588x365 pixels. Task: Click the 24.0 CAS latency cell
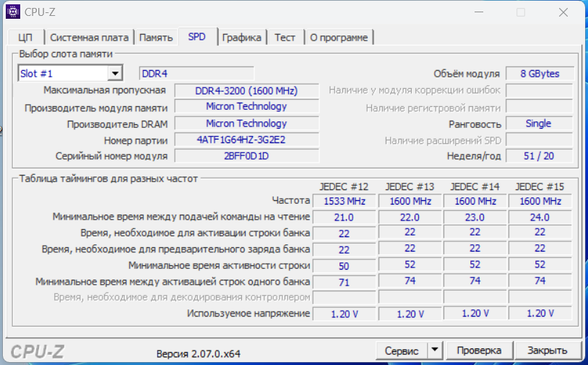540,218
